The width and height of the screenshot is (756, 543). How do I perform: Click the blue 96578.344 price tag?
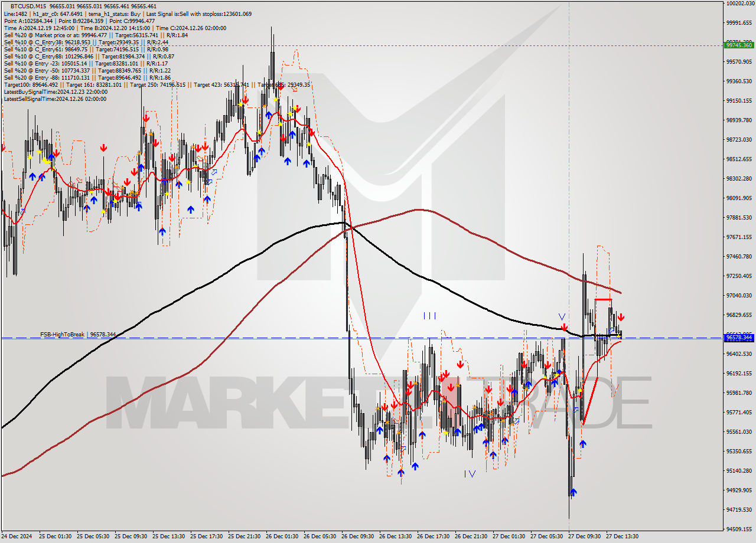pyautogui.click(x=739, y=338)
